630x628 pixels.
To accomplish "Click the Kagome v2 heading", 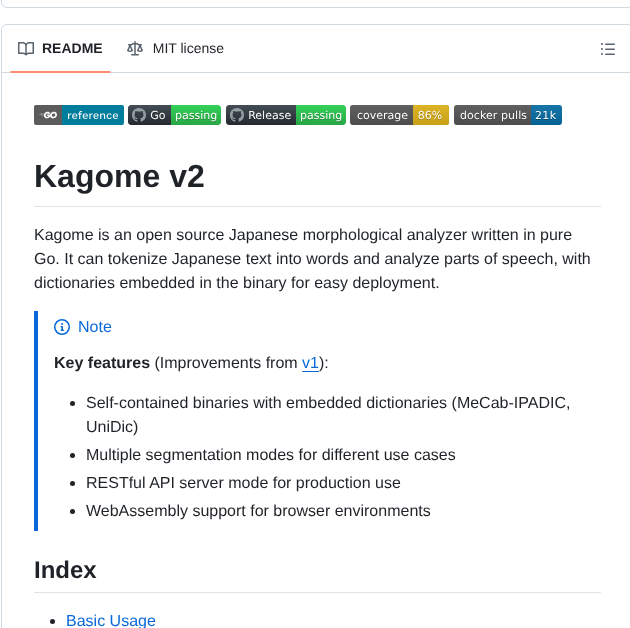I will pyautogui.click(x=119, y=176).
